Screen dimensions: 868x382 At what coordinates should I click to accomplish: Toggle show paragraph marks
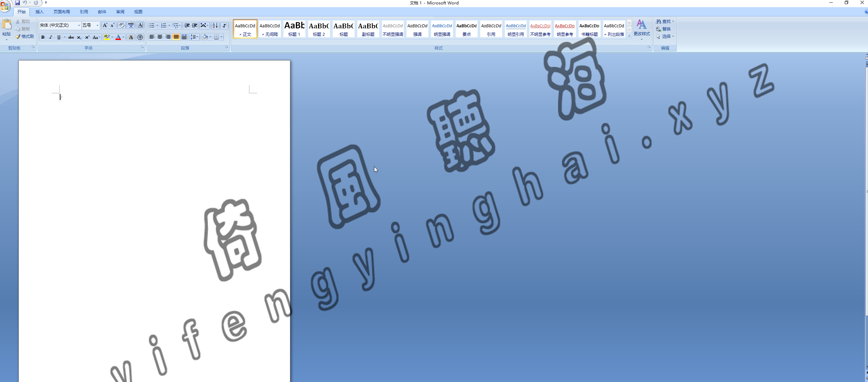click(x=224, y=26)
